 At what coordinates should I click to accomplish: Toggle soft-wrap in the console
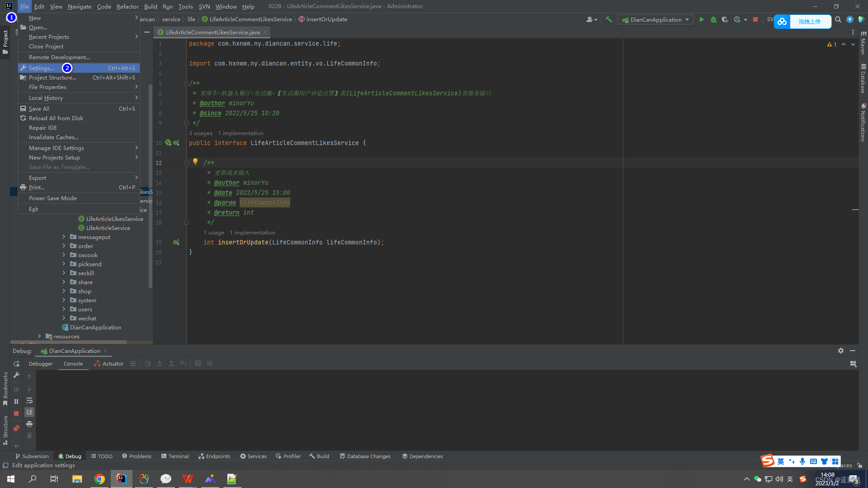point(29,401)
